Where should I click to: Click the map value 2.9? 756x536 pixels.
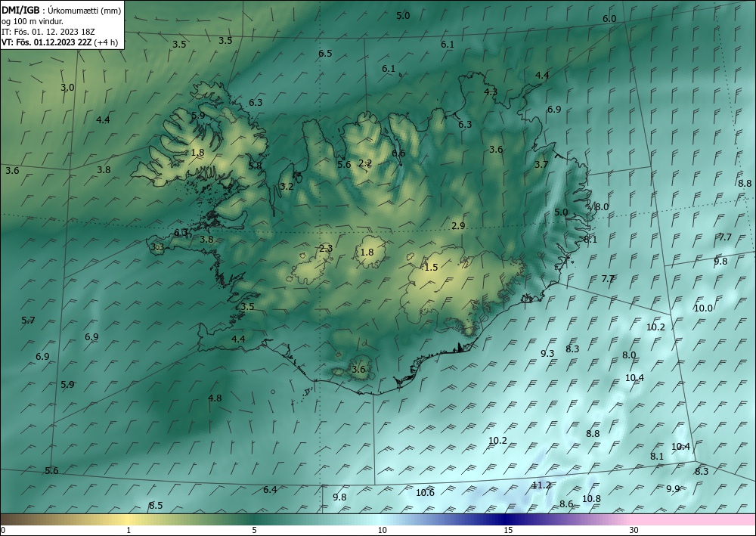point(459,226)
